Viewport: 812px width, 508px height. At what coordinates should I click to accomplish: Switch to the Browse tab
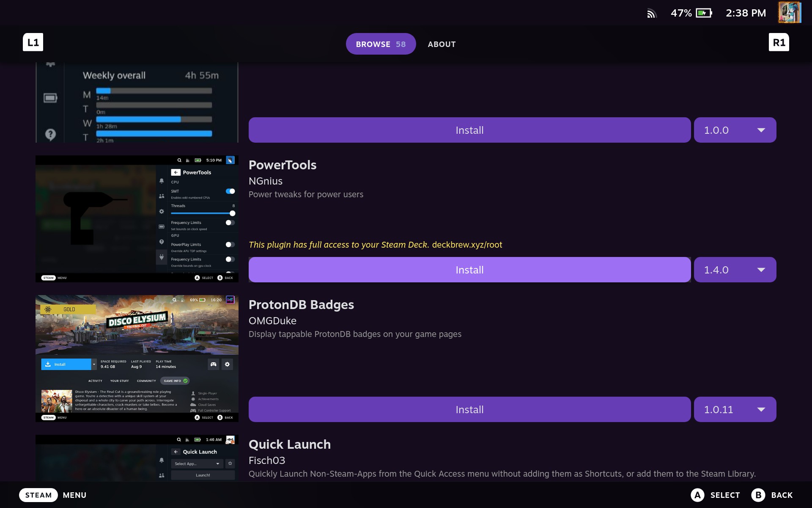(x=381, y=44)
